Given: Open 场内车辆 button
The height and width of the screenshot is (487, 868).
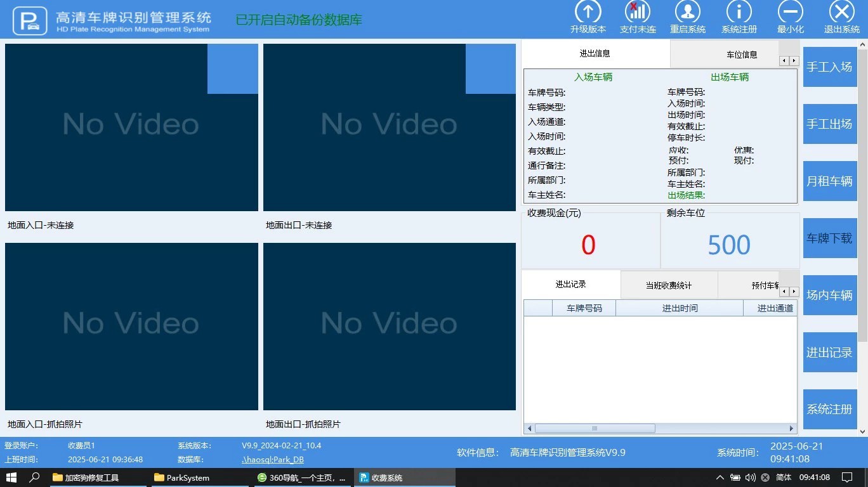Looking at the screenshot, I should (x=829, y=295).
